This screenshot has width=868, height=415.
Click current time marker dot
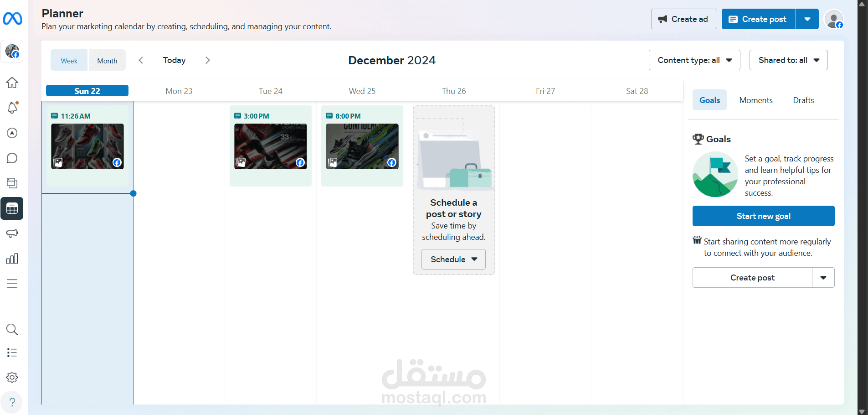point(133,193)
